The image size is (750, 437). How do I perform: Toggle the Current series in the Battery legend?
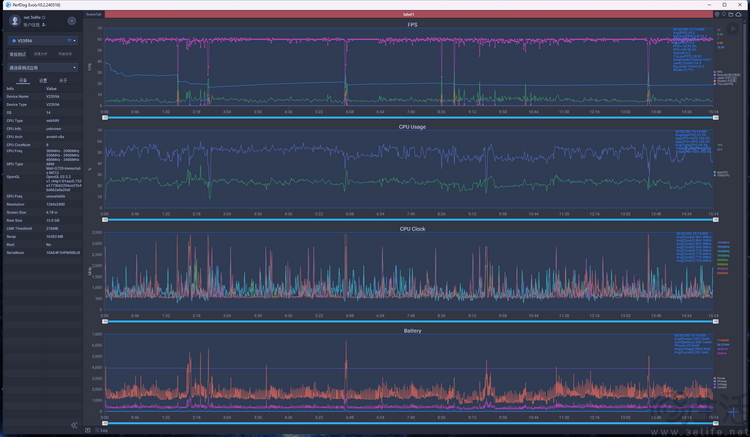[721, 387]
